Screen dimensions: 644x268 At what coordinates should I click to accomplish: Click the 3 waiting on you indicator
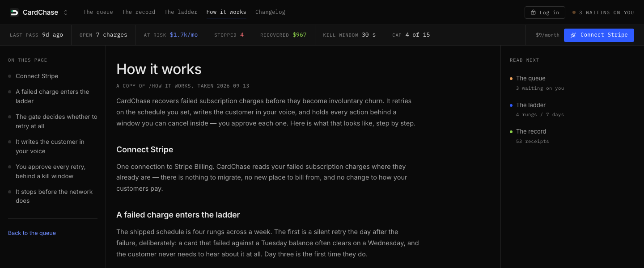[603, 13]
